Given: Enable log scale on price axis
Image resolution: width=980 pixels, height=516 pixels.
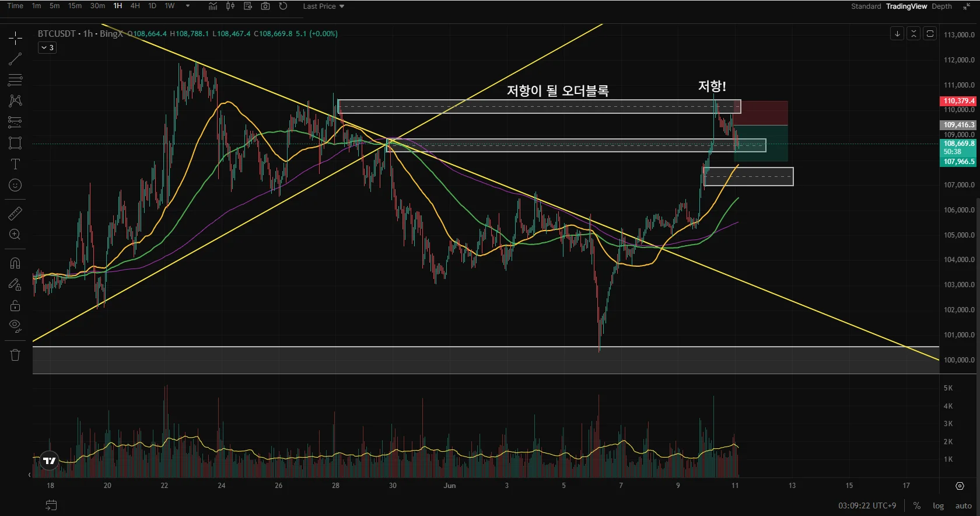Looking at the screenshot, I should (938, 505).
